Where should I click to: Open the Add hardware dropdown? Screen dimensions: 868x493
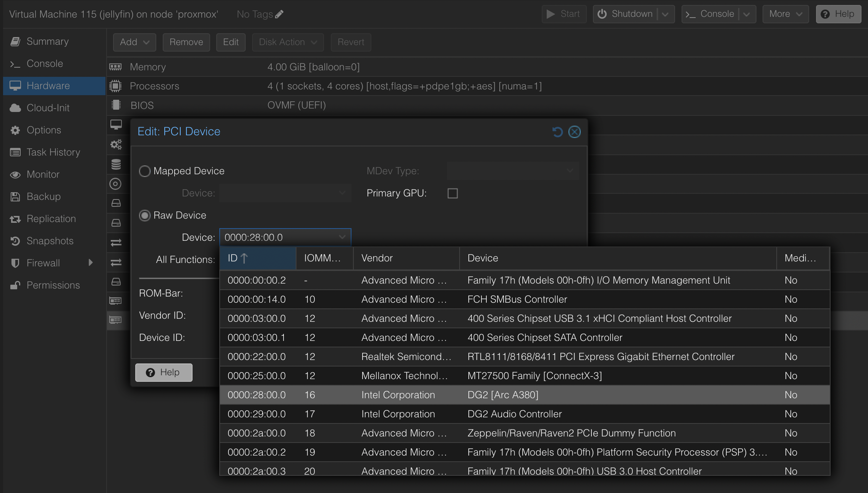click(x=134, y=42)
